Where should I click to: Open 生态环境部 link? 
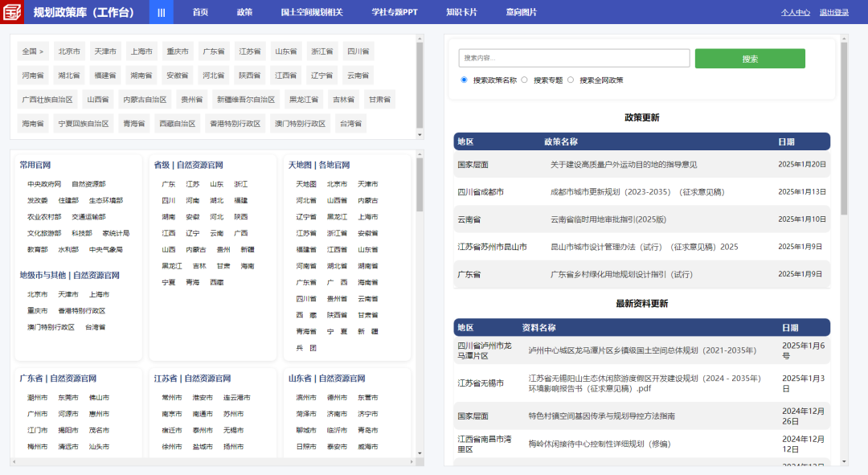pyautogui.click(x=106, y=200)
